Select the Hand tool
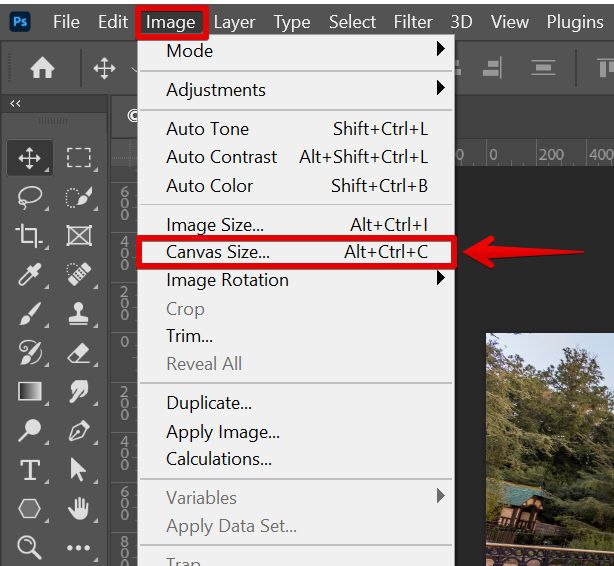This screenshot has width=614, height=566. tap(79, 509)
